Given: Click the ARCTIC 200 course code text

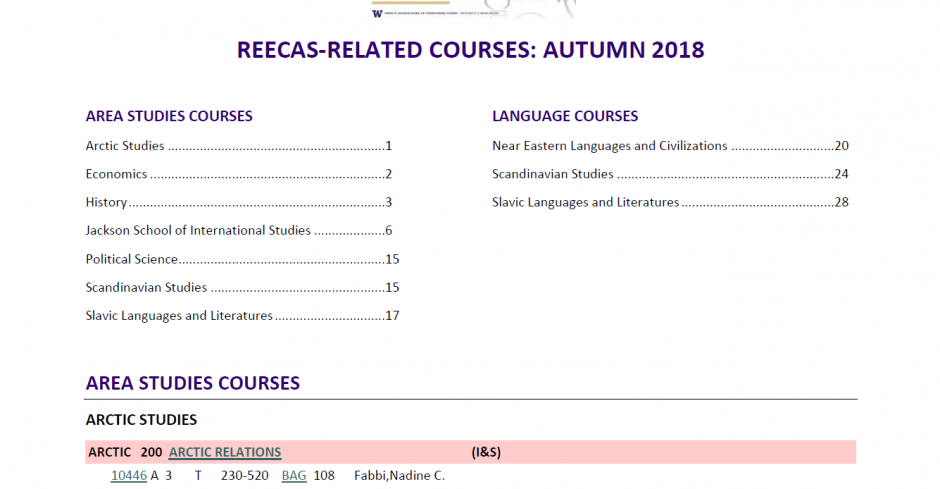Looking at the screenshot, I should 125,452.
